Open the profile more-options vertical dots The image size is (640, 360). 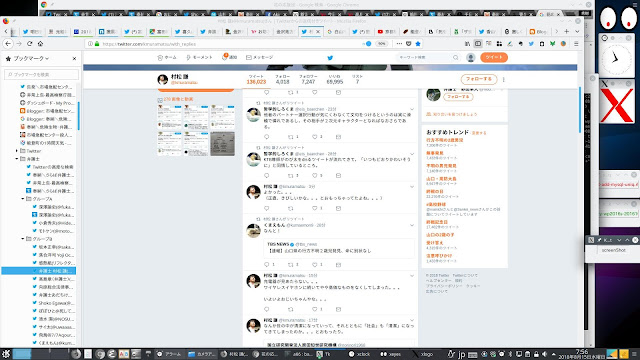click(503, 80)
